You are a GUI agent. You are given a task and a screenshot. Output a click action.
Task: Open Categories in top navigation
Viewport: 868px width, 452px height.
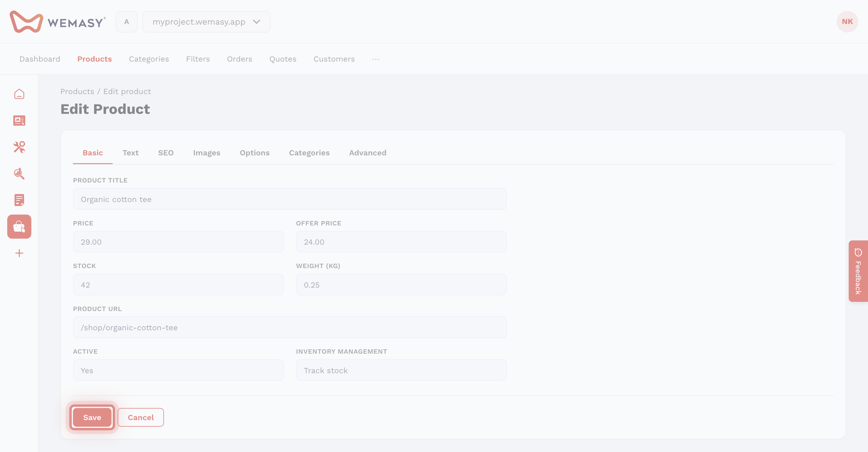coord(149,59)
